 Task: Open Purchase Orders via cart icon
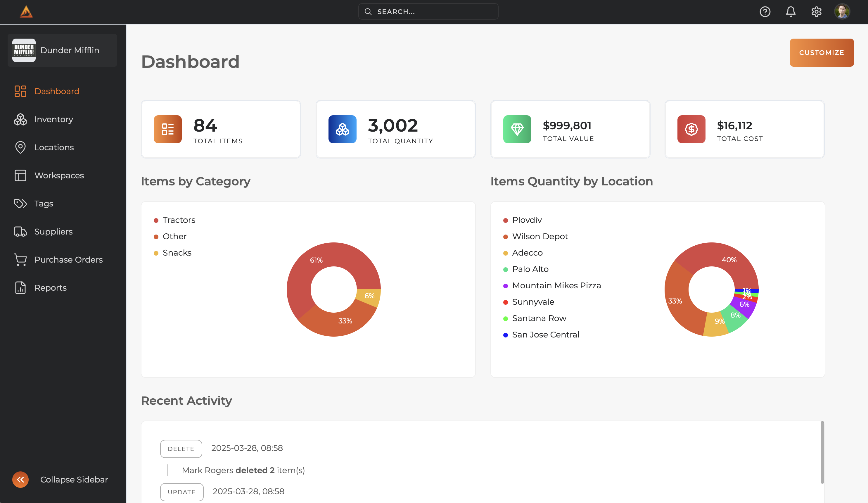20,260
